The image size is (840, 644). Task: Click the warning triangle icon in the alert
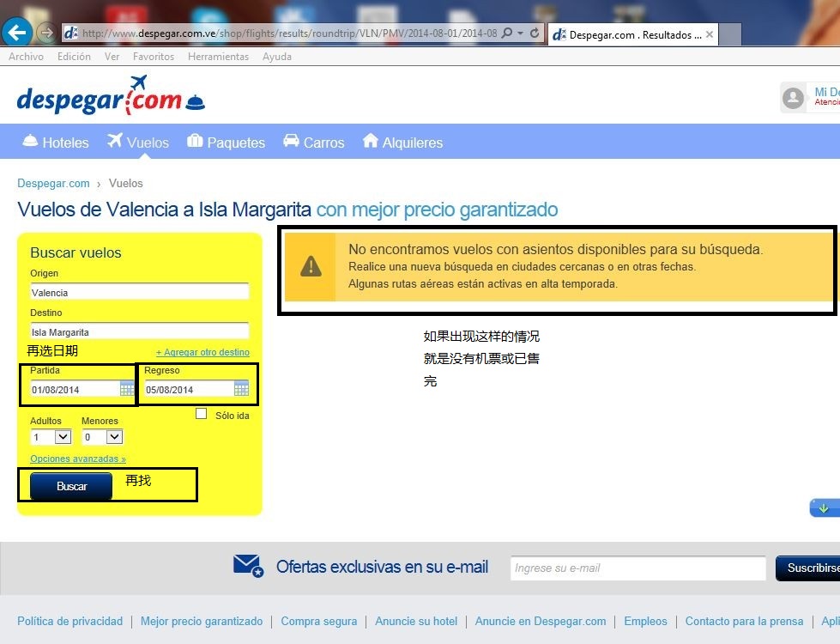(x=311, y=266)
